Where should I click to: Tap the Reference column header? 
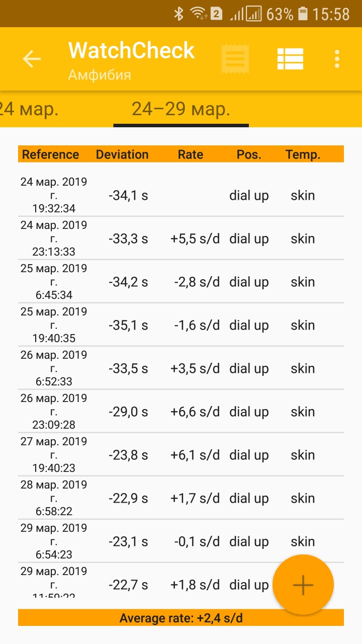(x=50, y=154)
